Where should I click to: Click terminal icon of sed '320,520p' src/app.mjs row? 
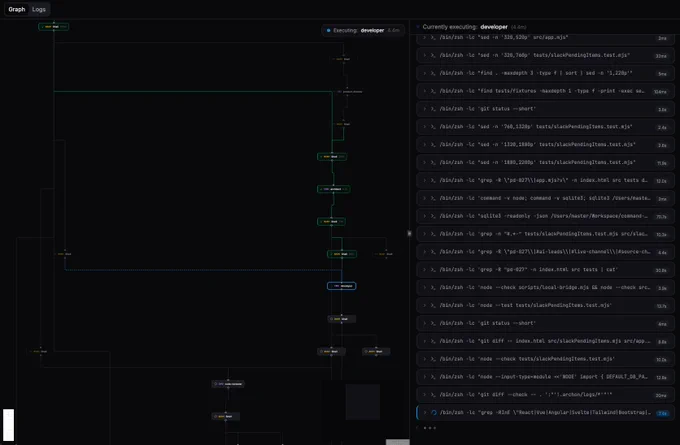click(x=433, y=38)
